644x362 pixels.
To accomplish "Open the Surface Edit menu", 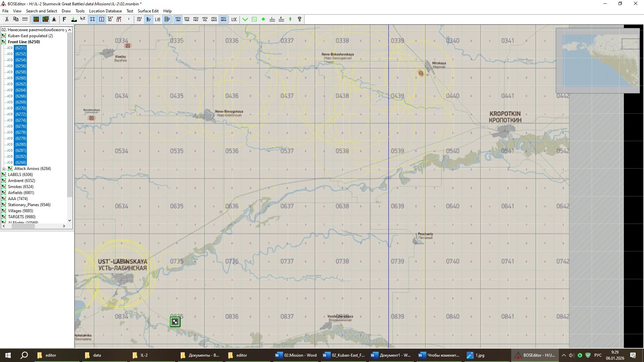I will tap(148, 11).
